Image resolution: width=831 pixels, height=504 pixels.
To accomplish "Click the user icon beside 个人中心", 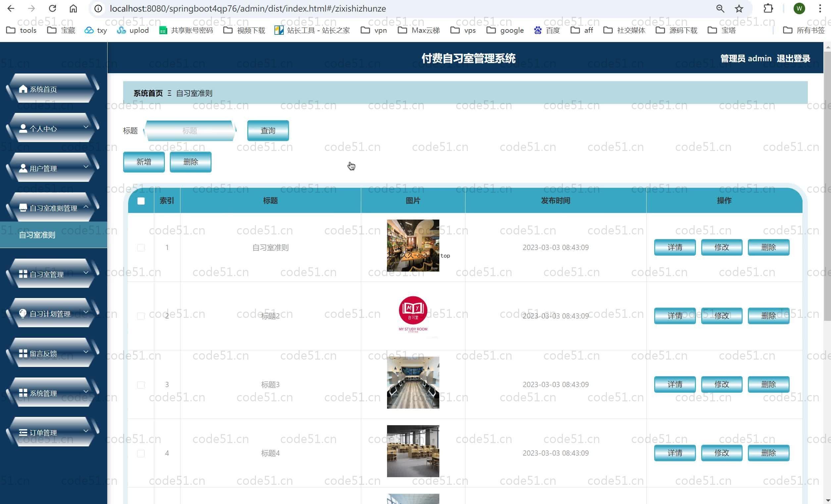I will click(23, 128).
